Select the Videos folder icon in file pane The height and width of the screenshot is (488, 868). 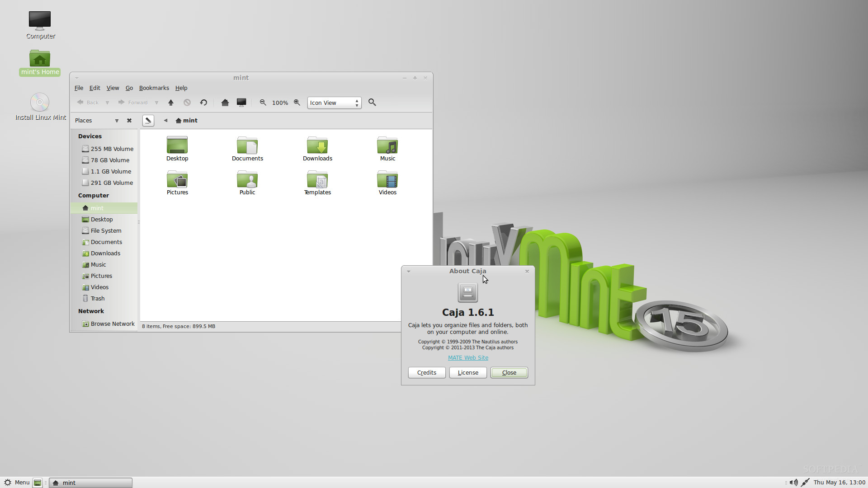click(387, 183)
